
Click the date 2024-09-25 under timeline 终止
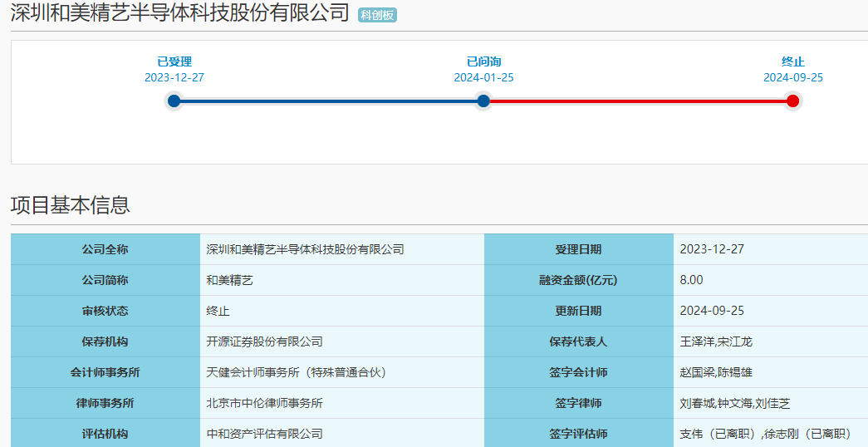[x=793, y=77]
